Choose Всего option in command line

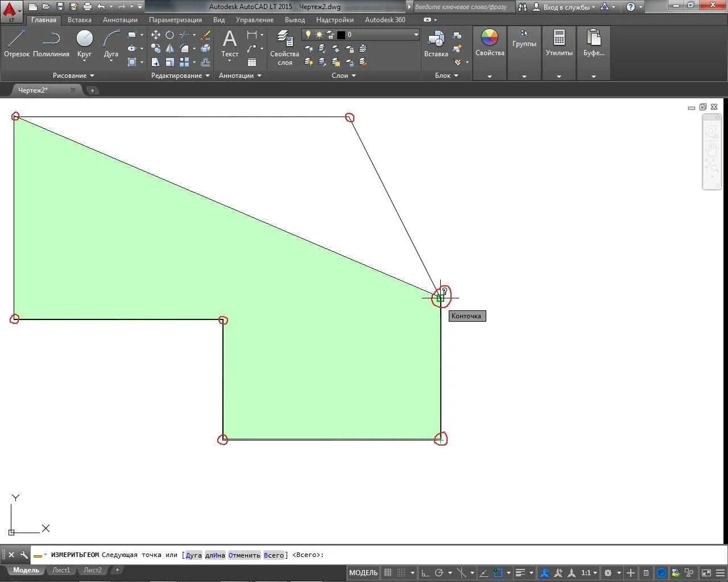tap(274, 555)
